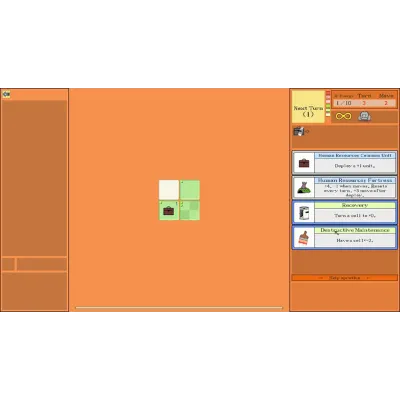
Task: Click the plain green cell beside the white cell
Action: click(190, 190)
